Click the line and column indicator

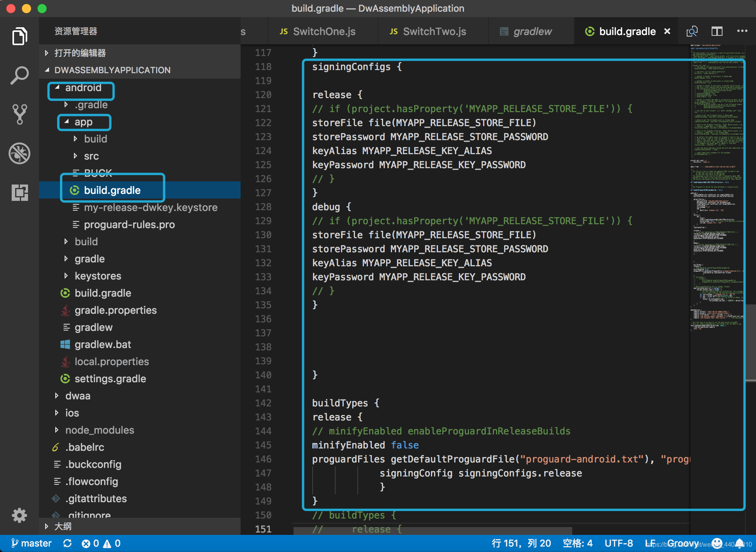pyautogui.click(x=521, y=543)
